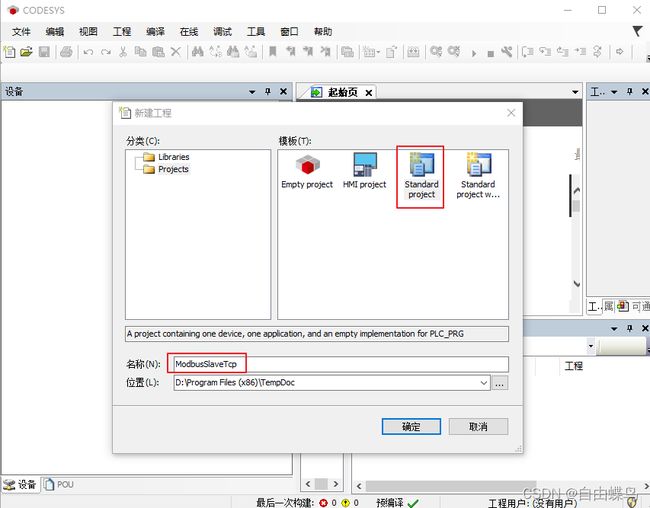
Task: Click the wrench debug tools icon
Action: [x=507, y=52]
